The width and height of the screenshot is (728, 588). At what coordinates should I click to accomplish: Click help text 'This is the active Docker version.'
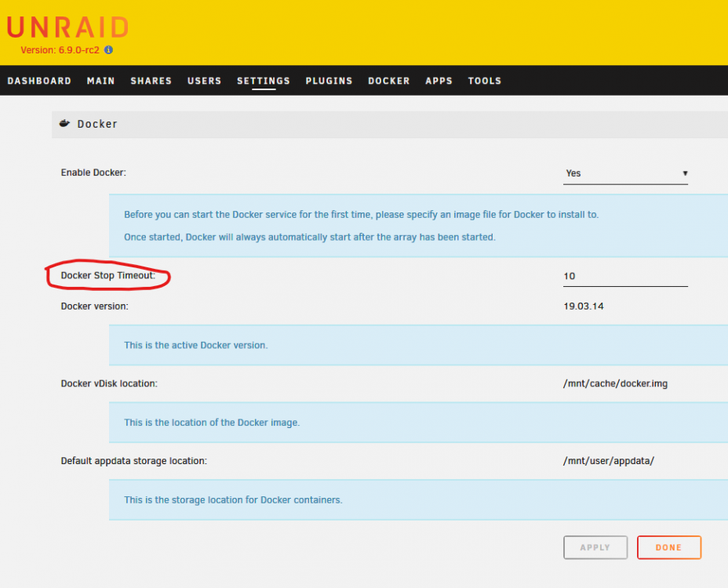[195, 345]
